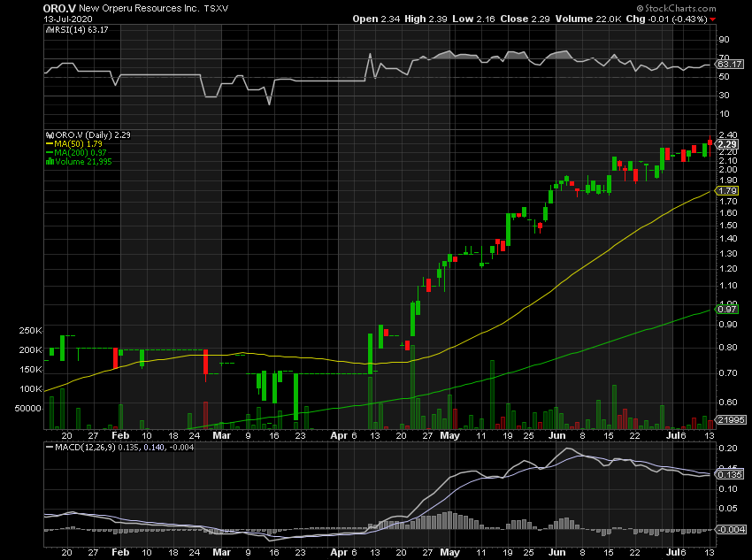The image size is (752, 560).
Task: Click the -0.004 histogram value tag
Action: [x=731, y=529]
